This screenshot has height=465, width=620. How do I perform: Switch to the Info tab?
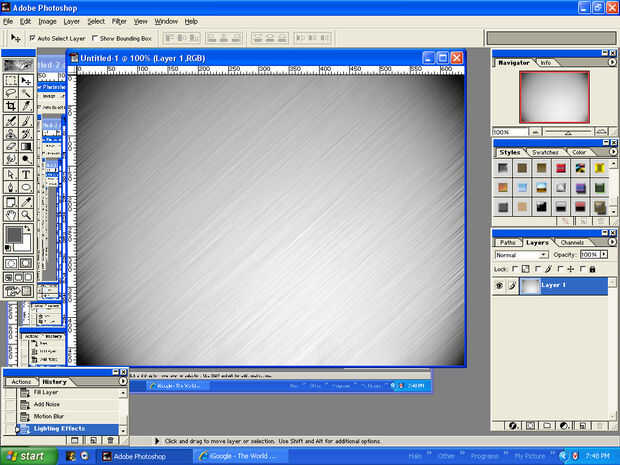click(546, 62)
